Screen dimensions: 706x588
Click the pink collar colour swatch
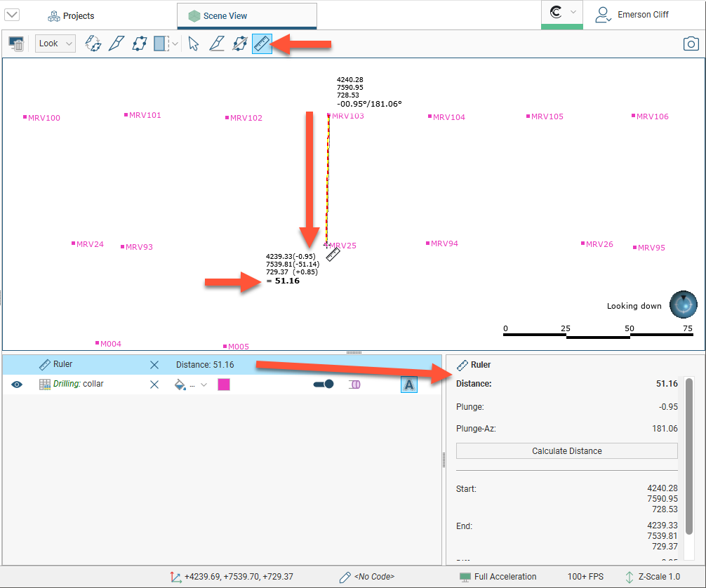click(224, 385)
